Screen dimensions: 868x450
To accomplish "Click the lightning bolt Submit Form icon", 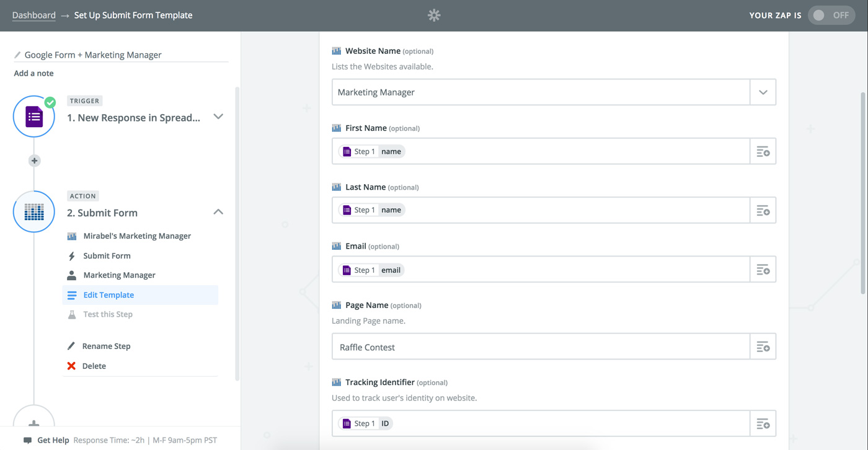I will tap(72, 256).
